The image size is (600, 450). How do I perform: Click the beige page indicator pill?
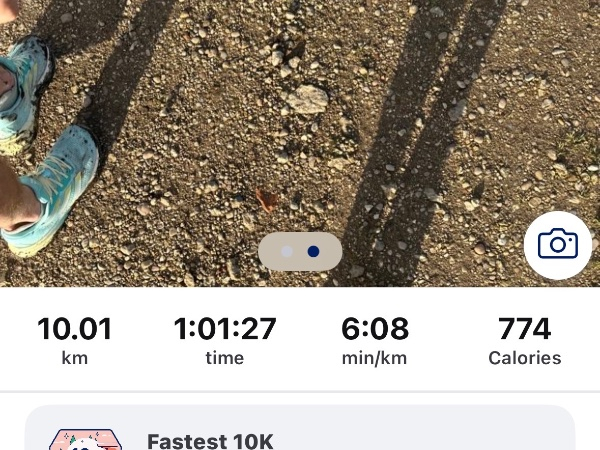click(x=300, y=251)
